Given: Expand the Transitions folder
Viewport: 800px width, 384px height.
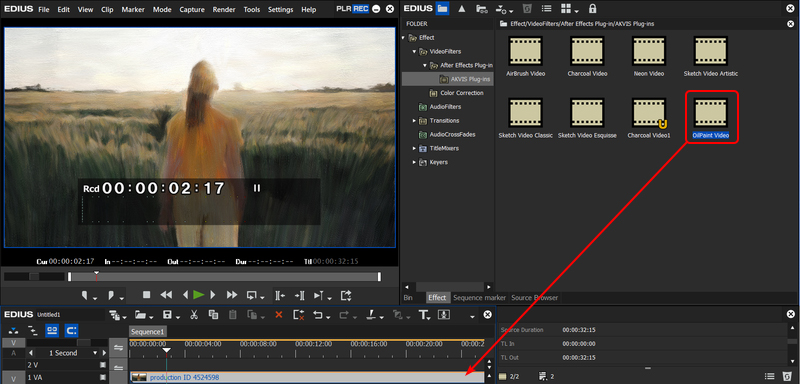Looking at the screenshot, I should [414, 120].
